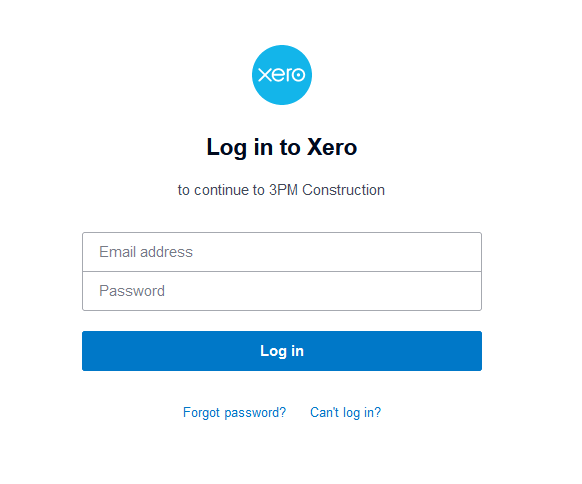Reset credentials using Forgot password?
Viewport: 582px width, 484px height.
(x=234, y=412)
